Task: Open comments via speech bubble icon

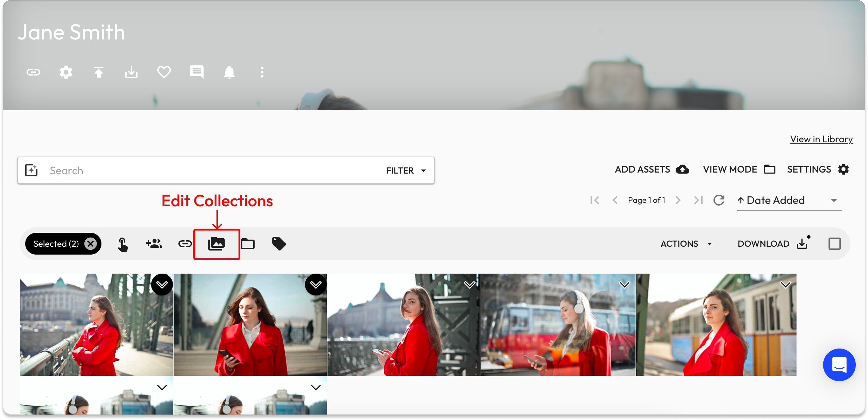Action: (x=196, y=72)
